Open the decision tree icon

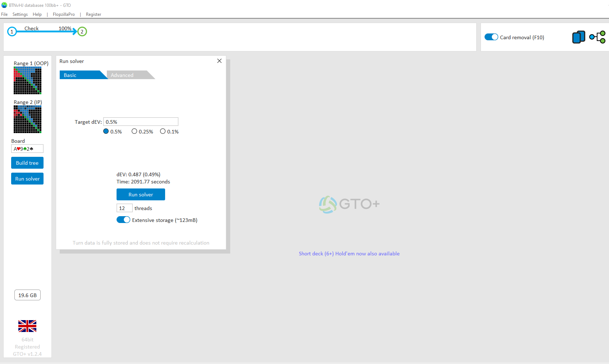597,37
